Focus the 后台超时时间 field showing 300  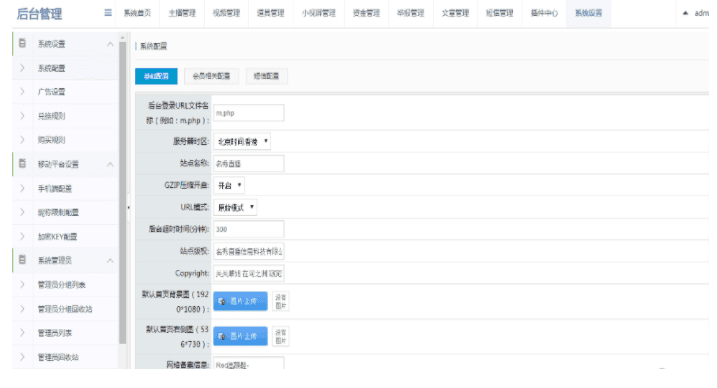[x=249, y=230]
